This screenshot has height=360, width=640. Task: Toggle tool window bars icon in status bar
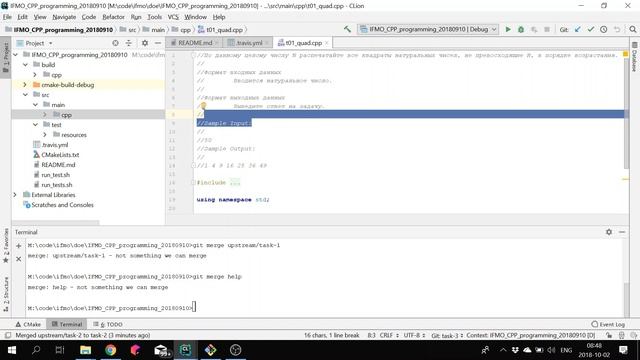pyautogui.click(x=7, y=335)
